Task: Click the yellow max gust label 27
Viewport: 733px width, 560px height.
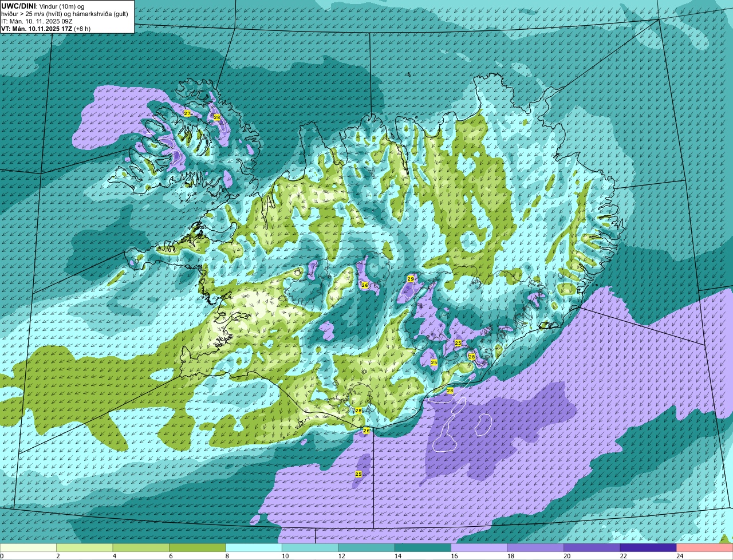Action: (x=187, y=113)
